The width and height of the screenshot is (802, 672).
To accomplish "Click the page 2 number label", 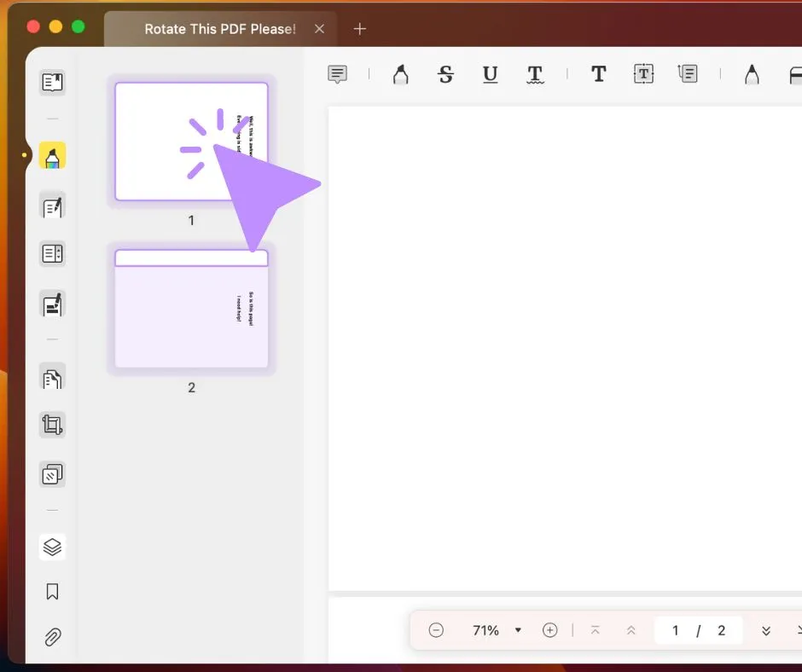I will pyautogui.click(x=191, y=388).
